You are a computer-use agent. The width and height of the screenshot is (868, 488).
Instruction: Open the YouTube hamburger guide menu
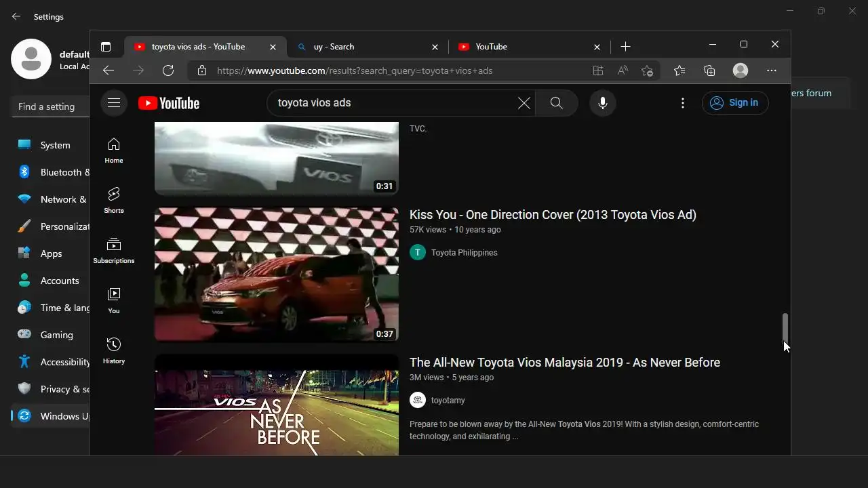point(114,103)
